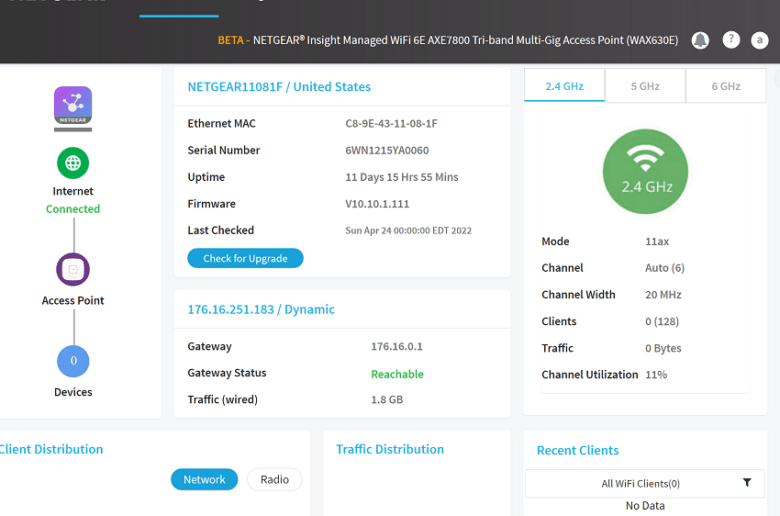This screenshot has height=516, width=780.
Task: Click the gateway address 176.16.0.1
Action: tap(396, 346)
